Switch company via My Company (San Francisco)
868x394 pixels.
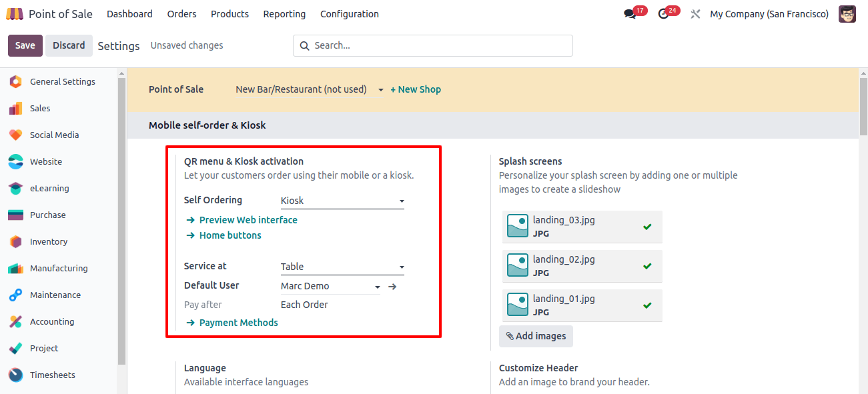tap(769, 14)
